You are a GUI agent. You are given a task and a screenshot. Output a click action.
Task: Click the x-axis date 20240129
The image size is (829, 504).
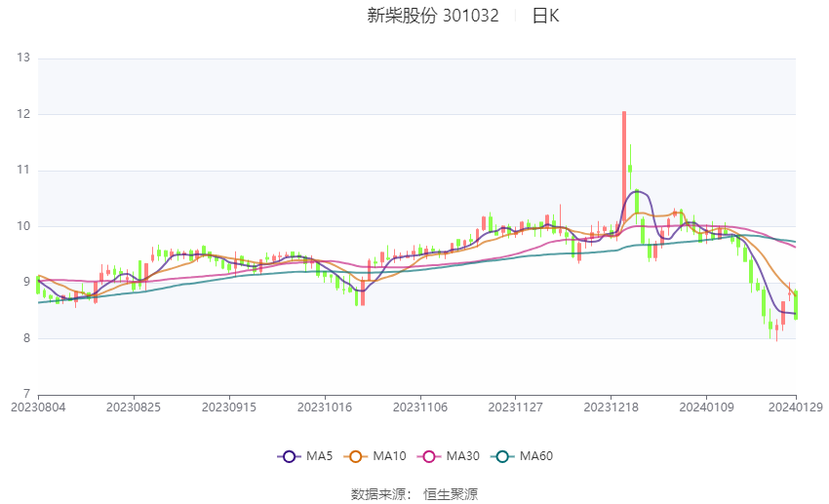point(796,407)
